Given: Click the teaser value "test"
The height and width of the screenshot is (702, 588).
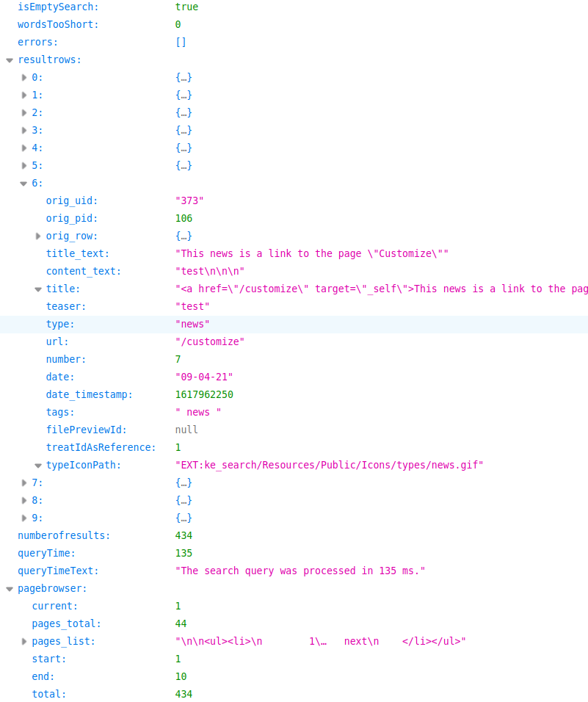Looking at the screenshot, I should [192, 307].
